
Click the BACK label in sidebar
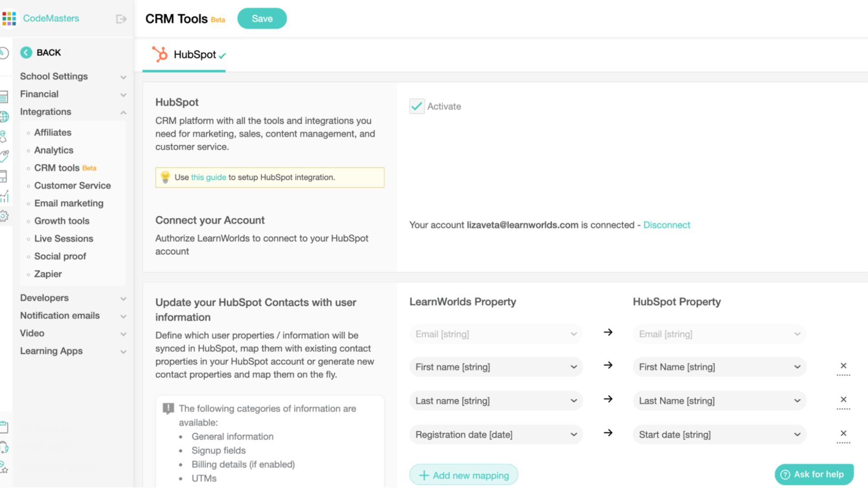tap(49, 53)
